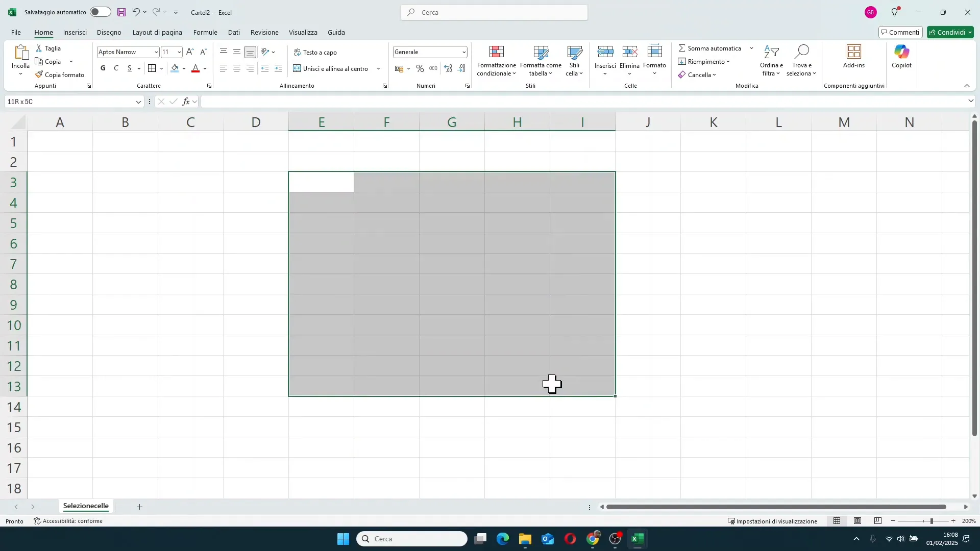Switch to Page Layout view in status bar

tap(857, 521)
